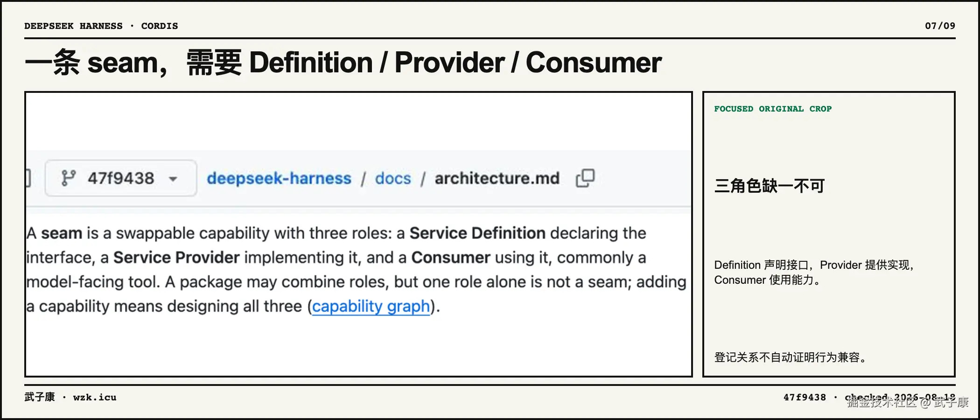Screen dimensions: 980x420
Task: Click the FOCUSED ORIGINAL CROP label
Action: pyautogui.click(x=773, y=109)
